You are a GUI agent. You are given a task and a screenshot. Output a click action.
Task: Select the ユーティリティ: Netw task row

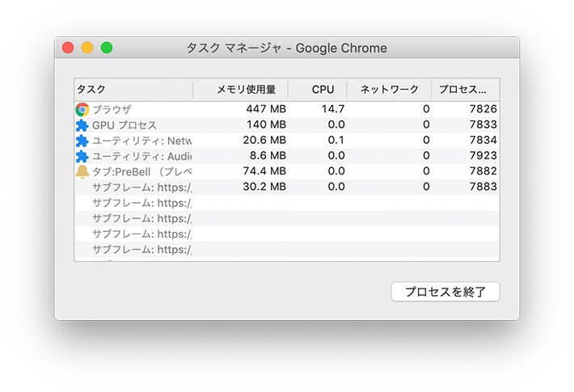287,140
